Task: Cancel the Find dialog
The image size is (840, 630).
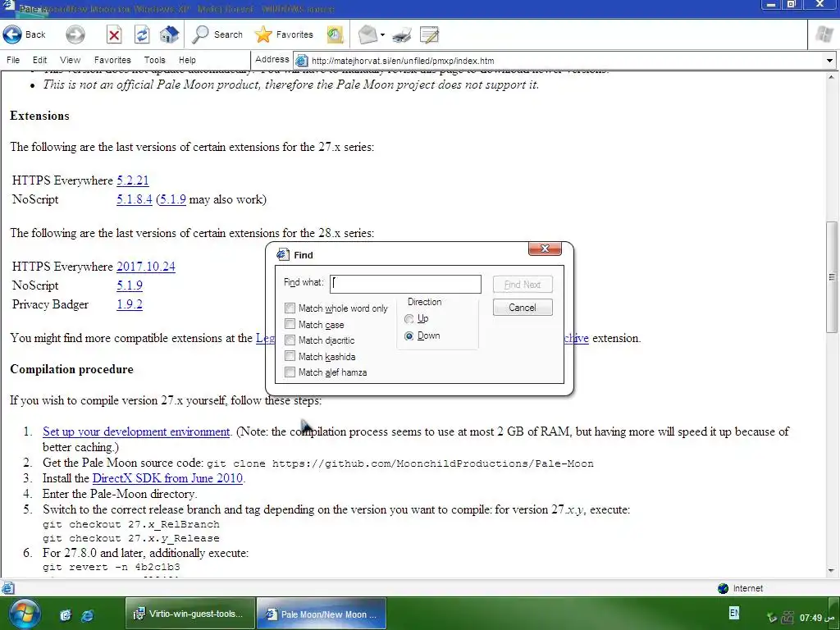Action: pos(523,308)
